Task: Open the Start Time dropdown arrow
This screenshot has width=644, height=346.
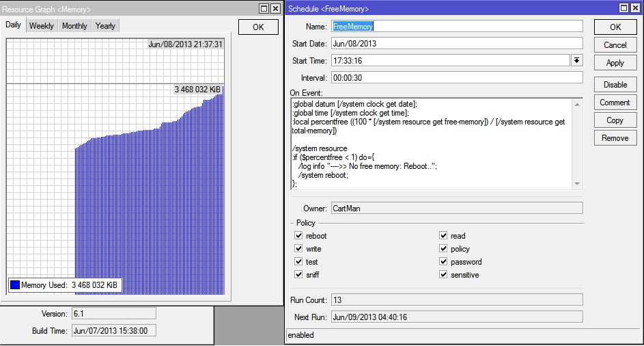Action: [x=576, y=60]
